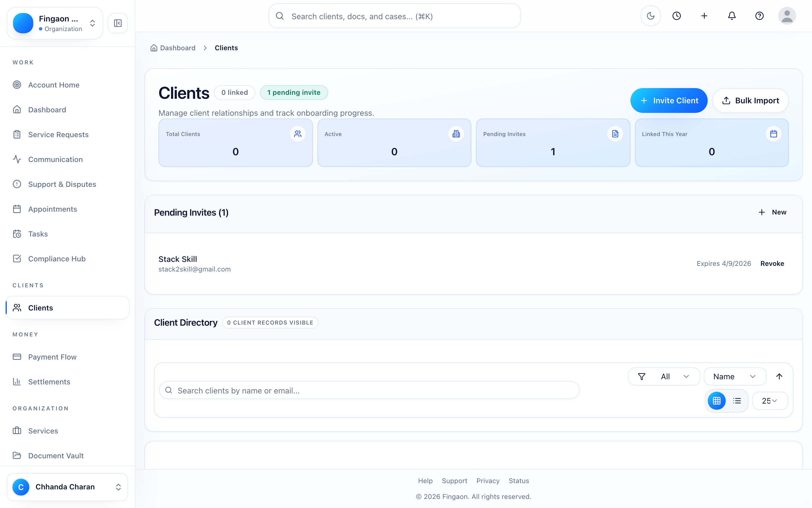
Task: Click the filter funnel icon
Action: click(641, 377)
